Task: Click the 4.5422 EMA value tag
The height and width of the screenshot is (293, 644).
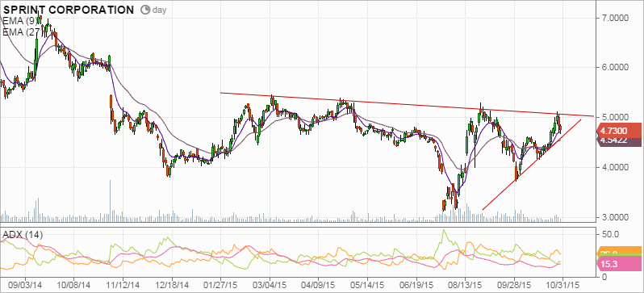Action: click(619, 142)
